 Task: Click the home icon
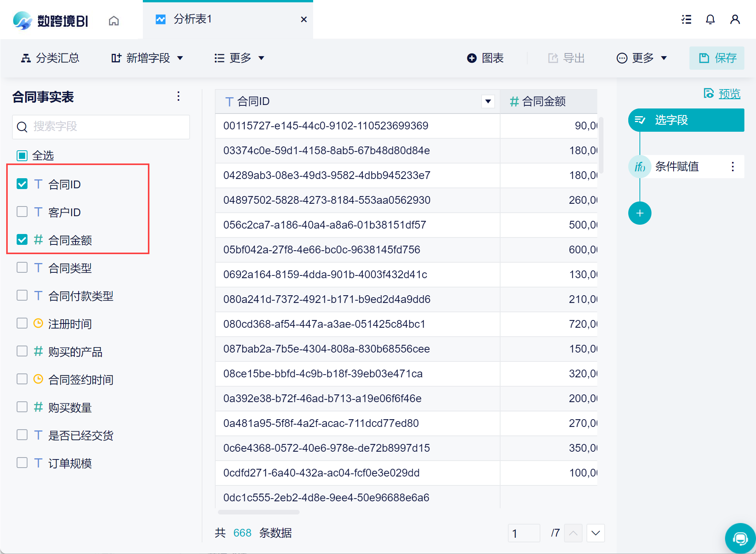click(x=114, y=20)
